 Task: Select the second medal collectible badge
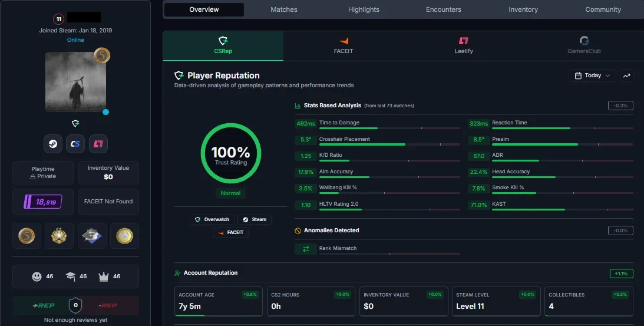[x=59, y=236]
